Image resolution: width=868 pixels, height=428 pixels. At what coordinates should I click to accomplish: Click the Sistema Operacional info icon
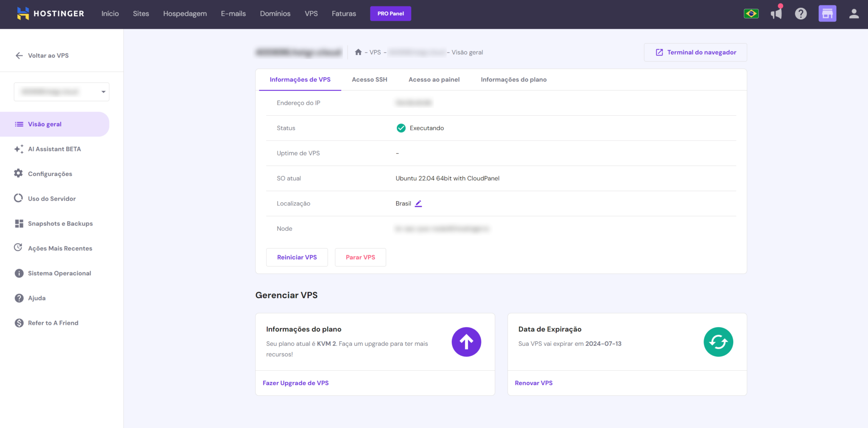[19, 273]
